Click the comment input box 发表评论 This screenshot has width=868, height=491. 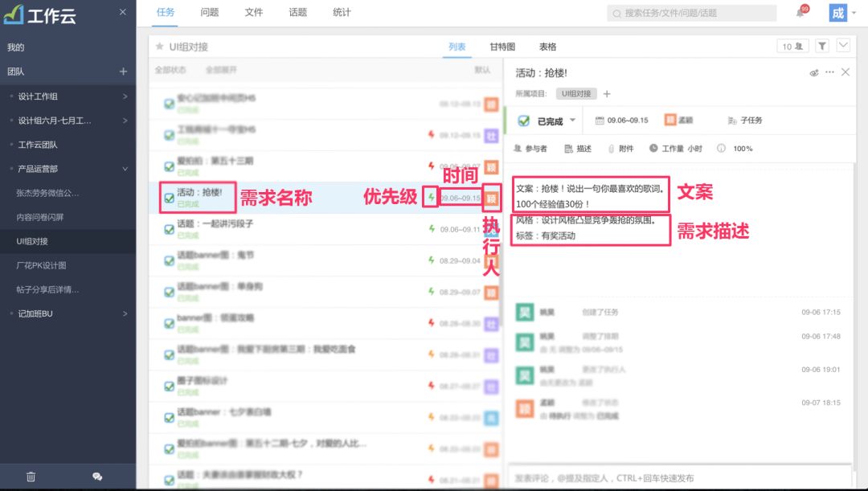point(680,477)
